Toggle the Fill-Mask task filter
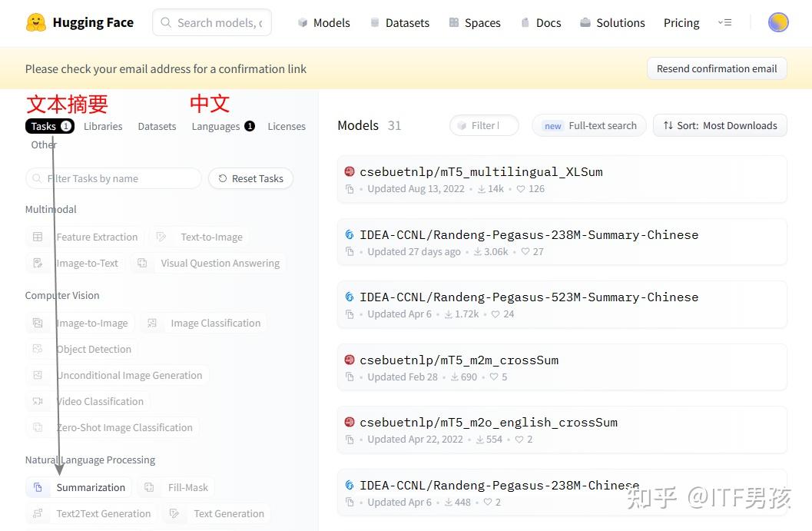The width and height of the screenshot is (812, 531). click(x=176, y=487)
